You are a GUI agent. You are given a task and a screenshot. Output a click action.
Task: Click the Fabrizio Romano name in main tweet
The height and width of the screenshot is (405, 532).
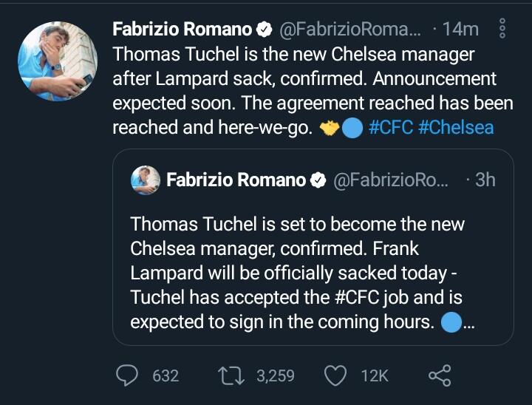[183, 30]
